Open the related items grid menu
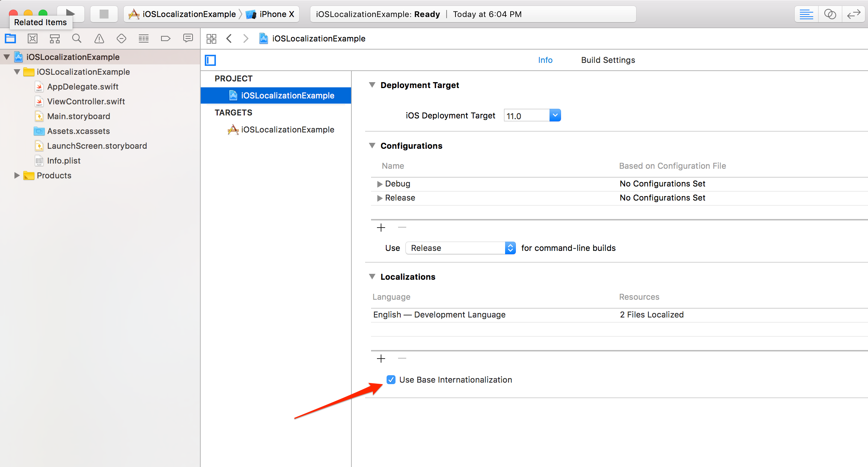 pyautogui.click(x=211, y=38)
